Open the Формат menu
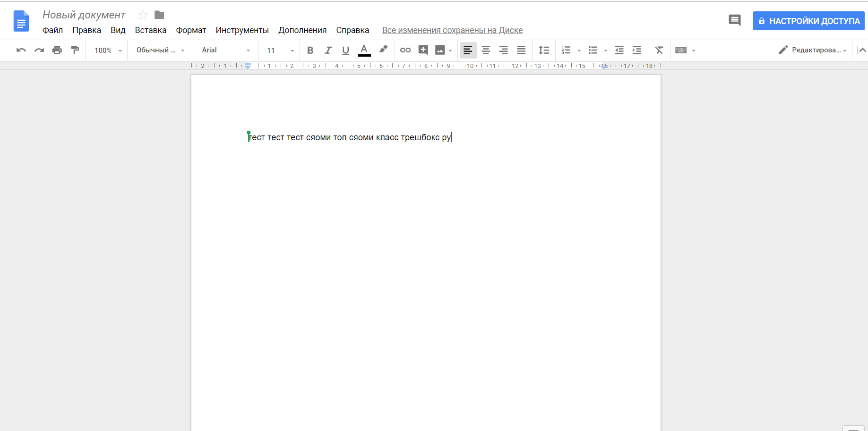 tap(191, 30)
